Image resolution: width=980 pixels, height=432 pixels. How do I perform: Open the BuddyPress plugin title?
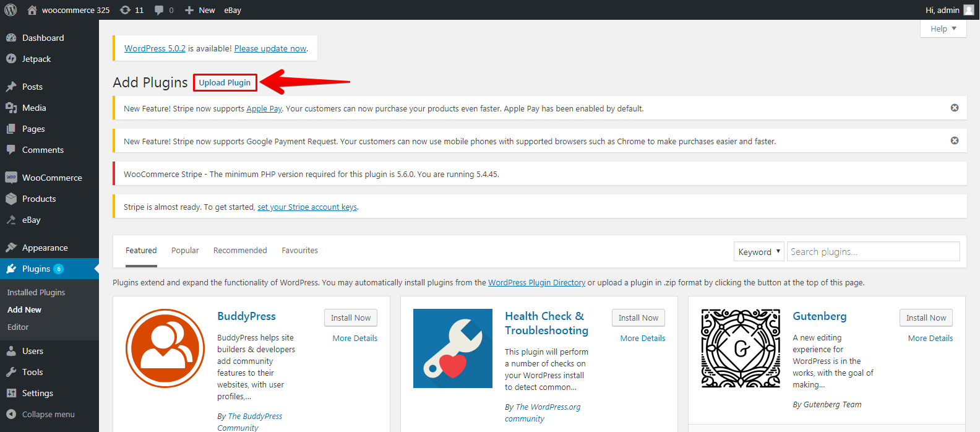click(x=246, y=316)
